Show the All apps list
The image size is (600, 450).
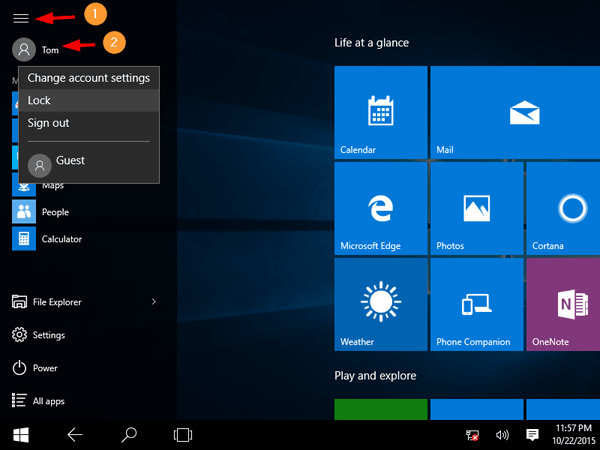coord(48,401)
